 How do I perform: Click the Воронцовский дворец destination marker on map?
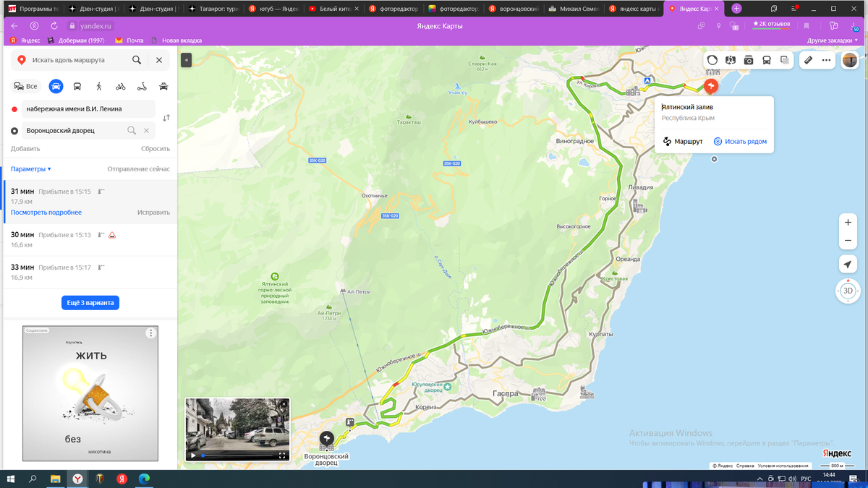click(x=327, y=438)
